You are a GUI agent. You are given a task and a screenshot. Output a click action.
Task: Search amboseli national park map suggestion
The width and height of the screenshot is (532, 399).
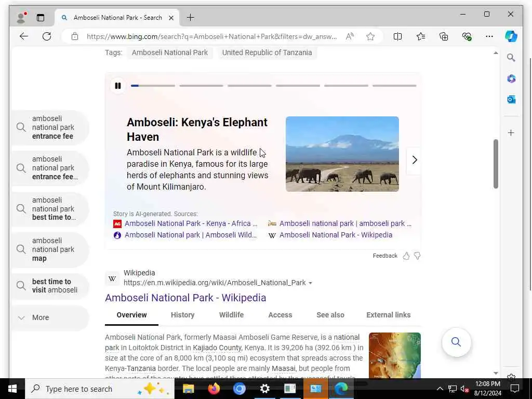point(50,249)
